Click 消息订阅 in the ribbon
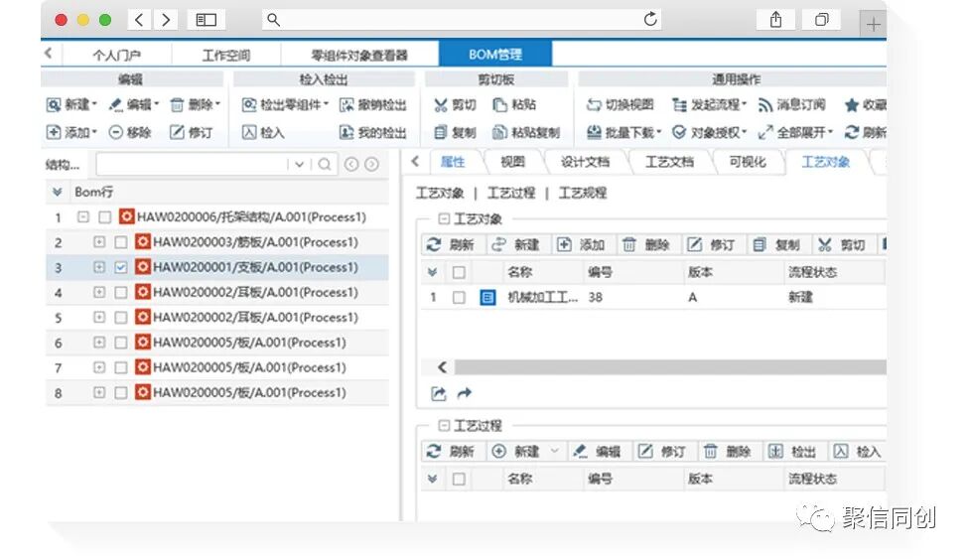The width and height of the screenshot is (968, 560). tap(791, 104)
